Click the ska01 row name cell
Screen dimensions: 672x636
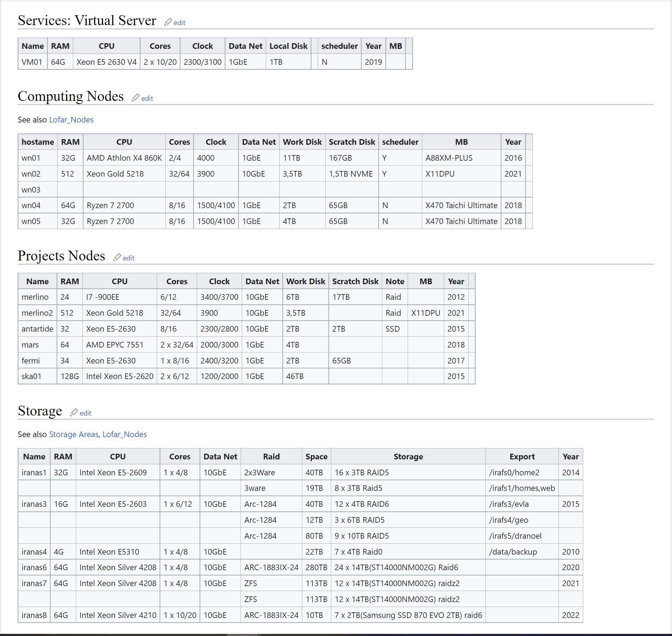(x=38, y=376)
